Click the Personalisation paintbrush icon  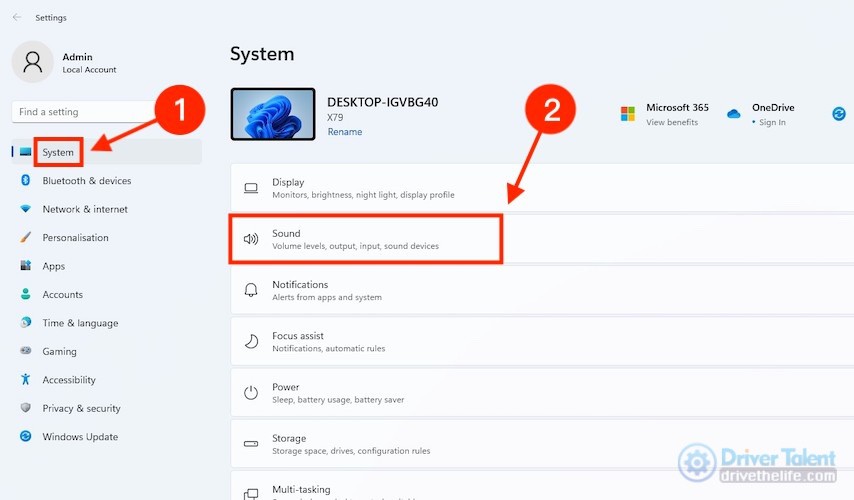point(26,237)
